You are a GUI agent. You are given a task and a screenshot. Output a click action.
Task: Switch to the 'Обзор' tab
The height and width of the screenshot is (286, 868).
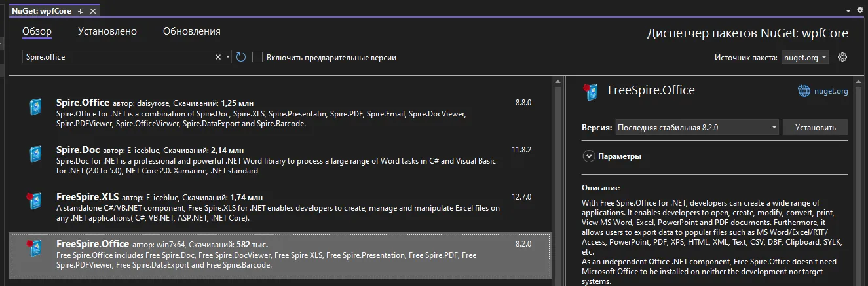pos(37,31)
